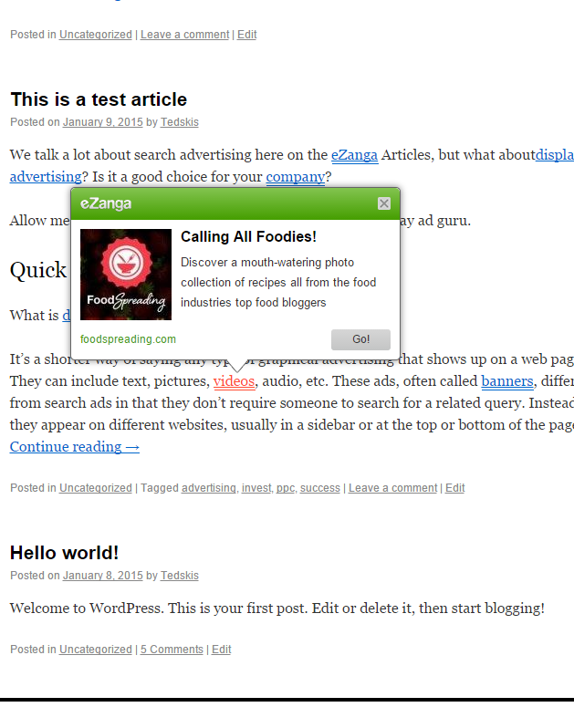Click Edit link in first post footer
The image size is (574, 728).
pyautogui.click(x=246, y=35)
